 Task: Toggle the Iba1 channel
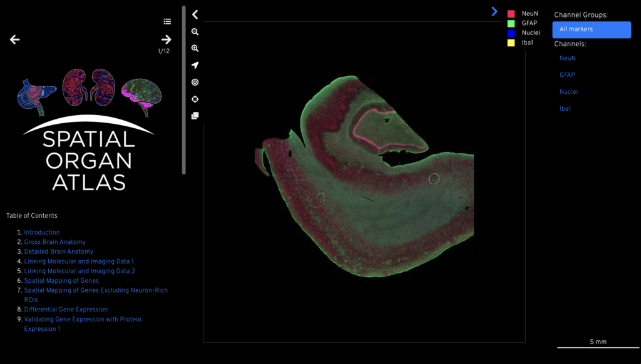point(565,109)
